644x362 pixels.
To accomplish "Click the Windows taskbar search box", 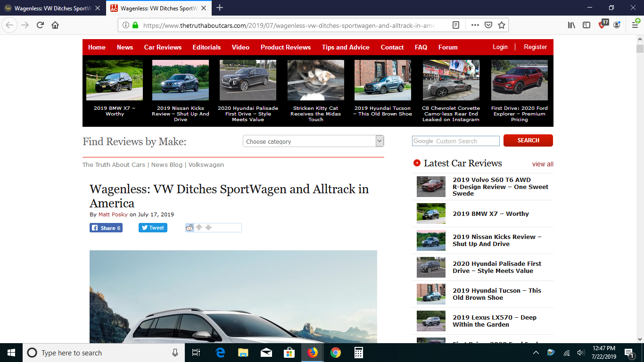I will click(x=104, y=353).
